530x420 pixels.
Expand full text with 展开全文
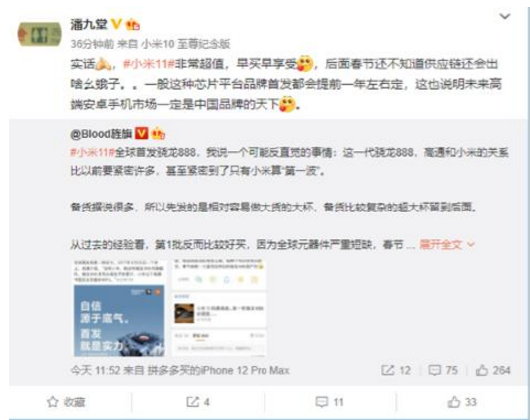coord(447,244)
